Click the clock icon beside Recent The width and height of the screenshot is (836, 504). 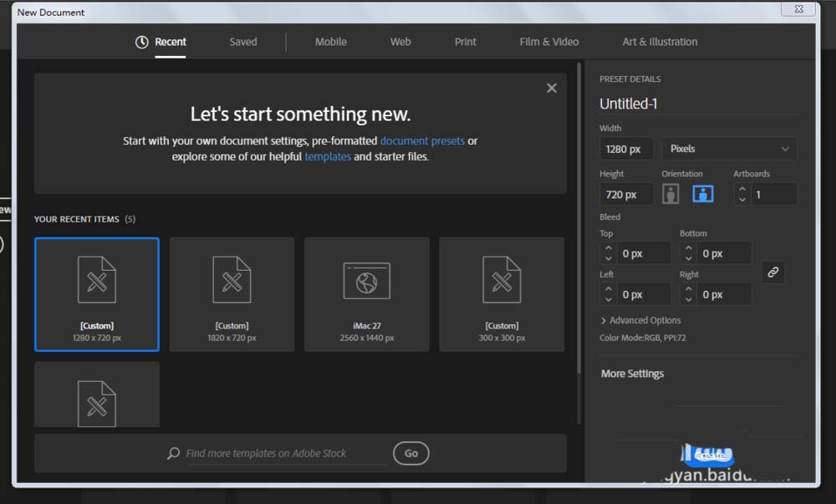pyautogui.click(x=141, y=42)
